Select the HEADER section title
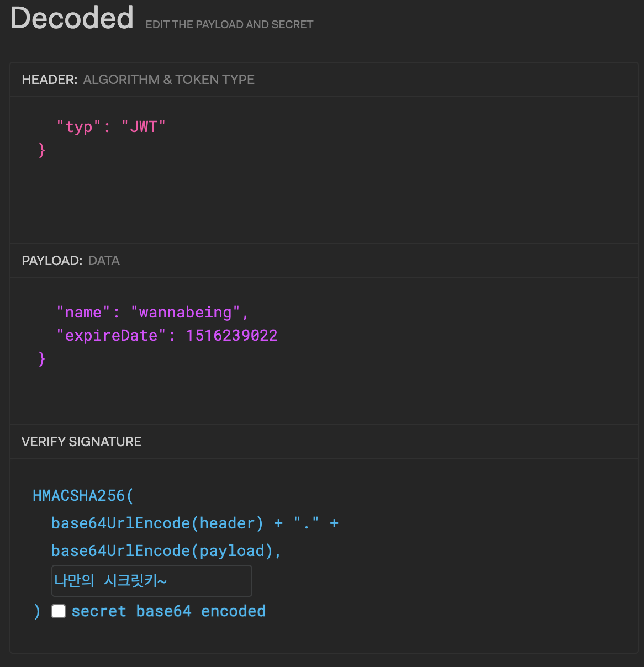 [49, 80]
